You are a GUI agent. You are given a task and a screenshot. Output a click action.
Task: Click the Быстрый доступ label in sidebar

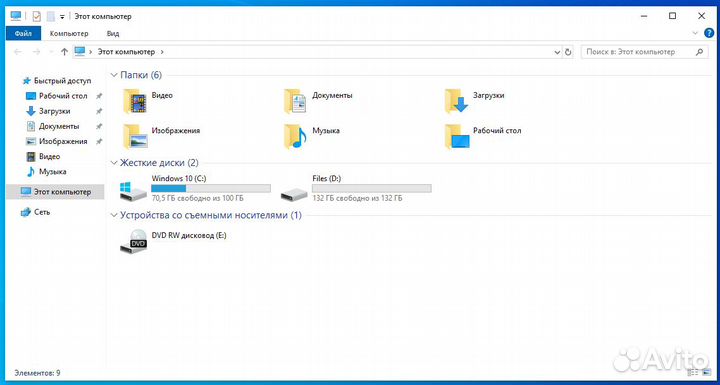point(63,81)
